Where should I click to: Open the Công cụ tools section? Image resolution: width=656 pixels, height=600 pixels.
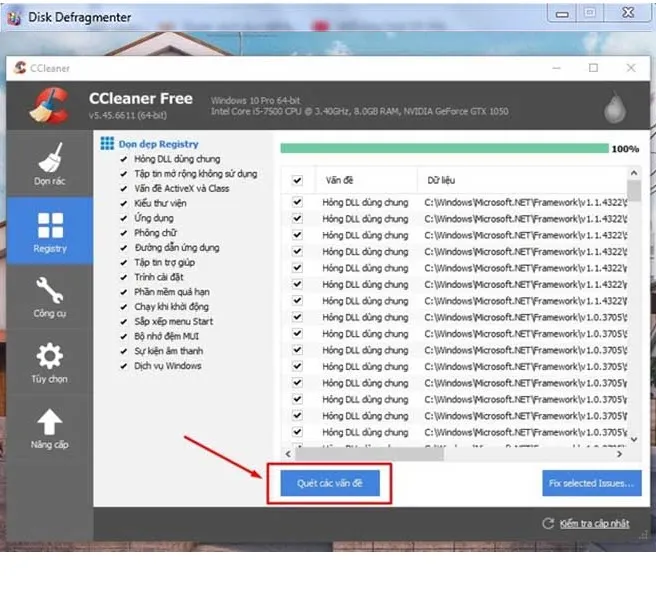pos(50,297)
